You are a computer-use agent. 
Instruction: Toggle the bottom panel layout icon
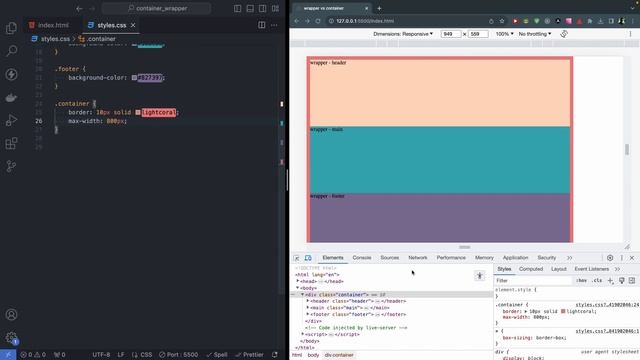[x=250, y=8]
